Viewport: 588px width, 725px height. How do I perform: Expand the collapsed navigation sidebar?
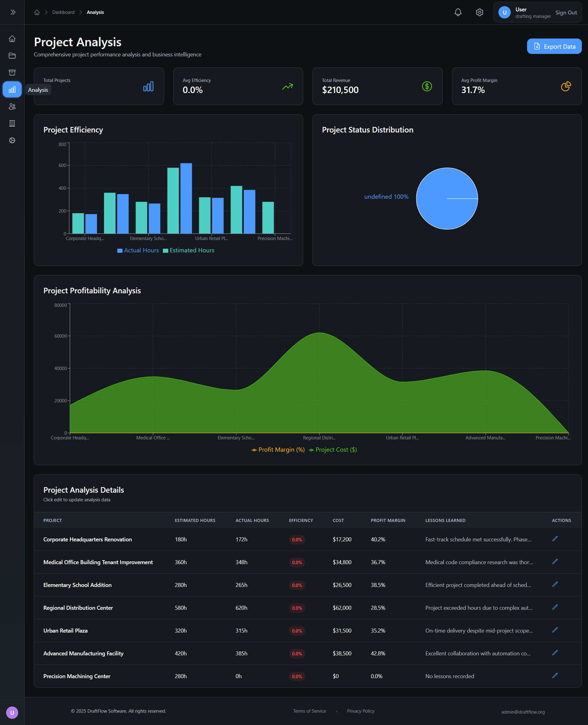(12, 12)
